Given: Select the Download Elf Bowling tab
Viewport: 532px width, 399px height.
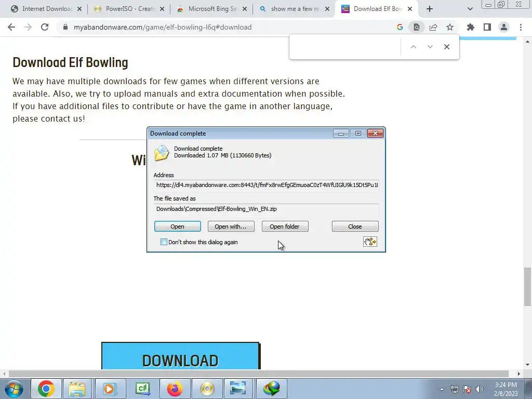Looking at the screenshot, I should (377, 9).
